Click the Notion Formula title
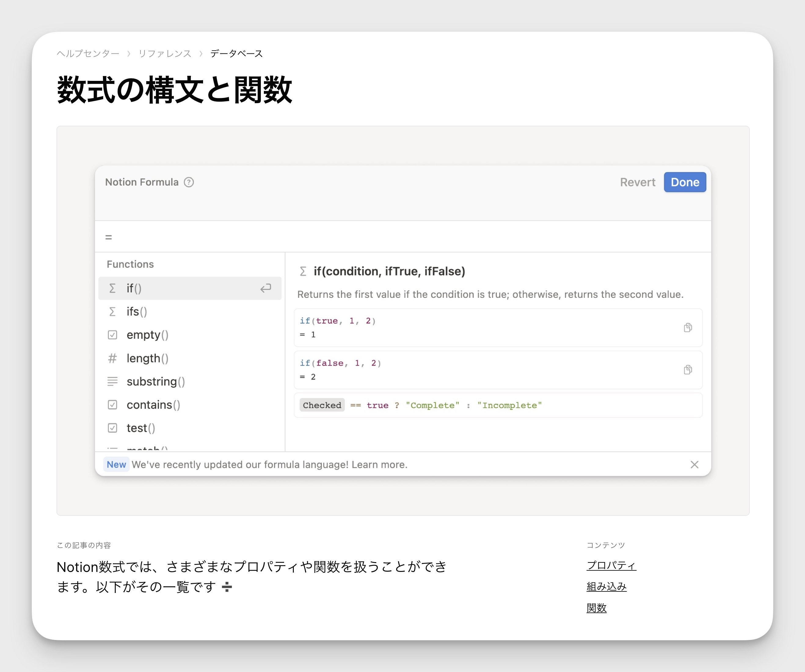This screenshot has width=805, height=672. (x=142, y=182)
